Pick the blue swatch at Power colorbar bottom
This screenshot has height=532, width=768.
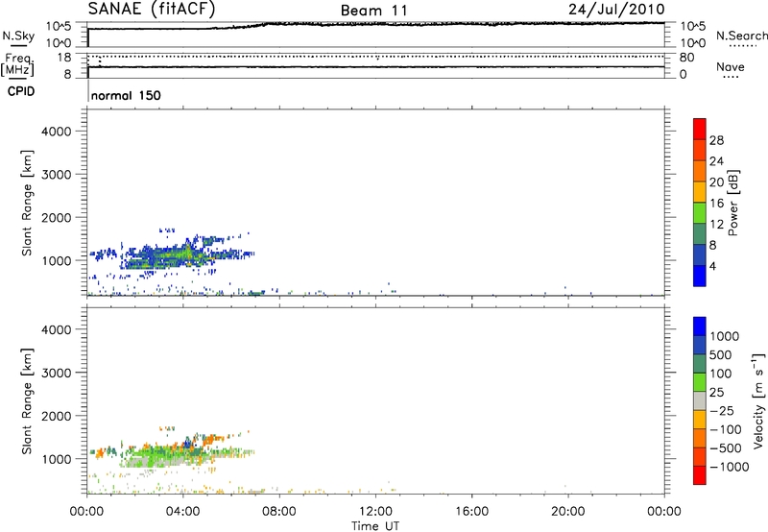coord(700,276)
